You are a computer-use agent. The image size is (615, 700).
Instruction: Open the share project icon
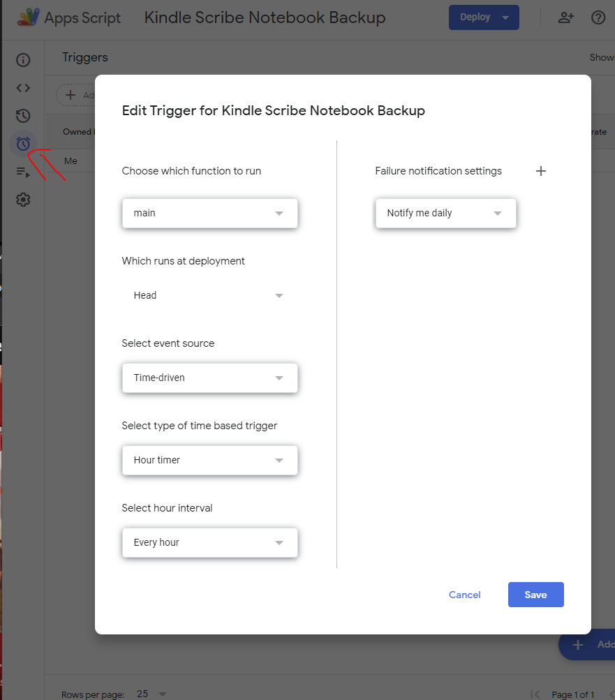(566, 17)
